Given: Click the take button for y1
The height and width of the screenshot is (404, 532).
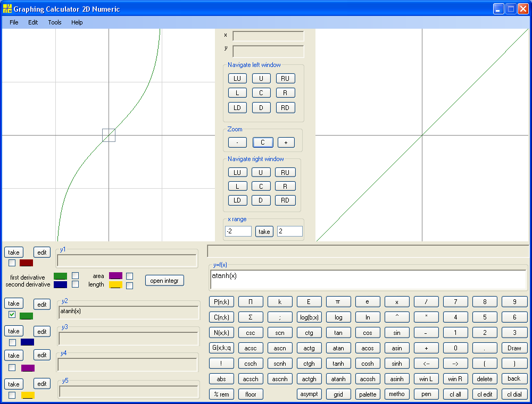Looking at the screenshot, I should (14, 252).
